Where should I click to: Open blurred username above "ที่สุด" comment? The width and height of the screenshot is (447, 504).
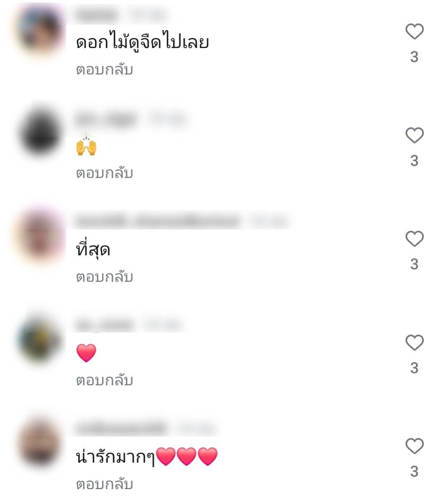click(157, 222)
